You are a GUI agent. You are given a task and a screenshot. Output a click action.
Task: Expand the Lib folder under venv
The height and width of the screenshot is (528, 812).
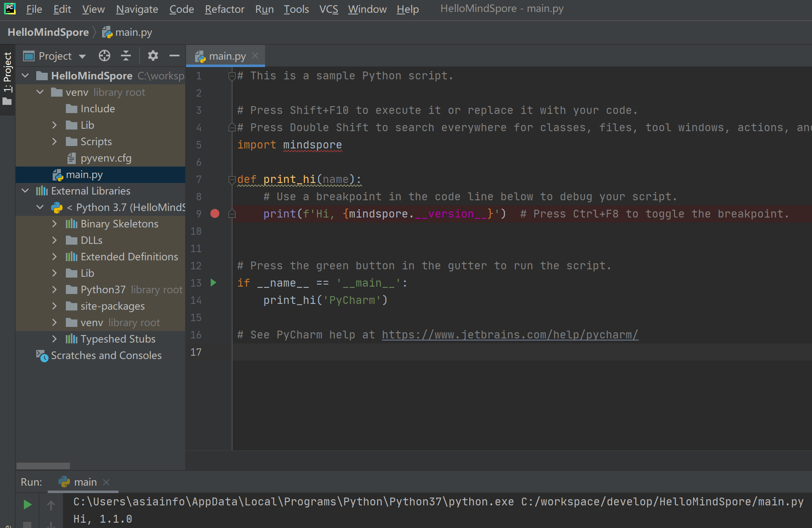point(54,125)
